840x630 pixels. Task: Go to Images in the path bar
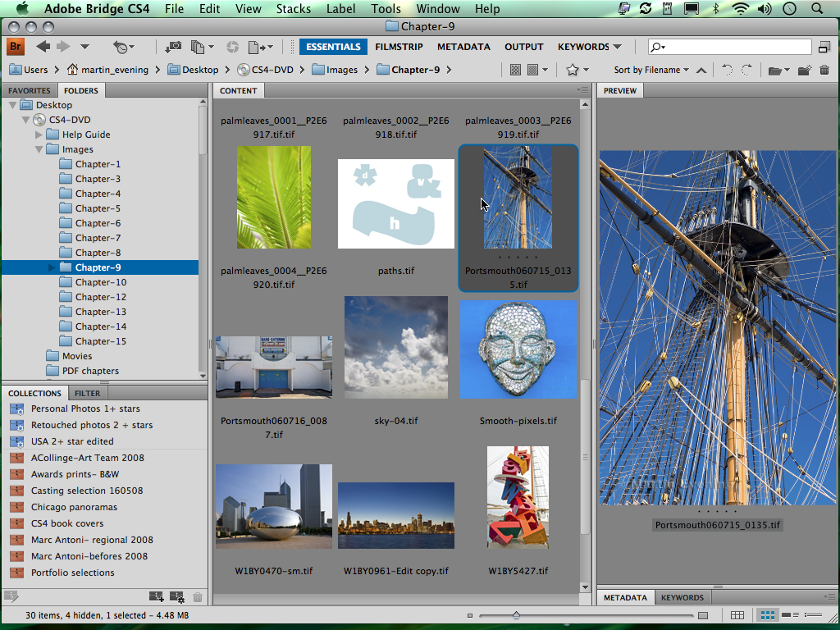tap(336, 70)
